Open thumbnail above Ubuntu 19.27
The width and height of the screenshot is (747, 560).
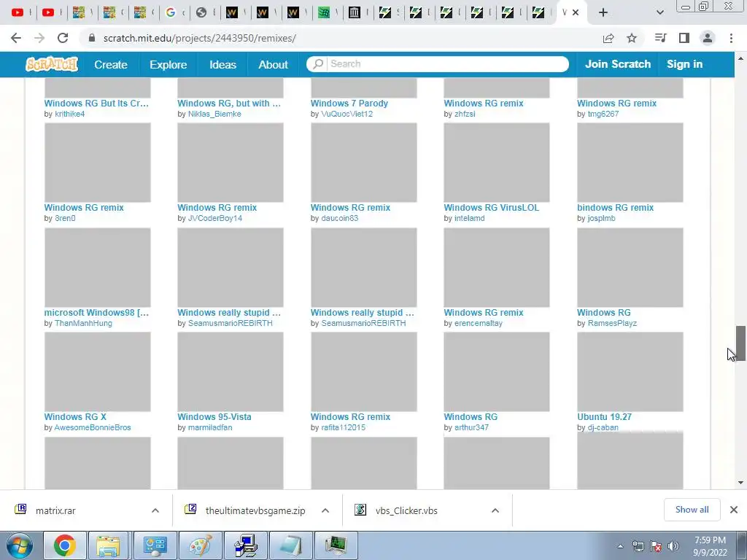[x=630, y=371]
